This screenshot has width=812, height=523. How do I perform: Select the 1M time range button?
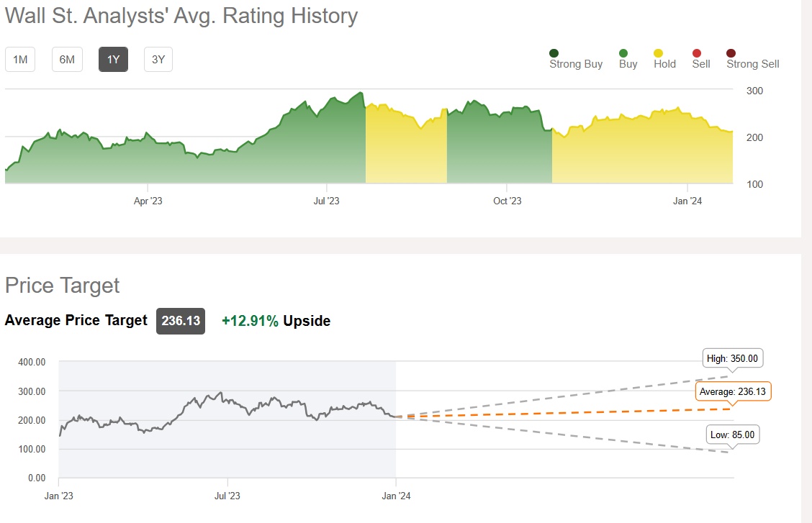tap(20, 60)
